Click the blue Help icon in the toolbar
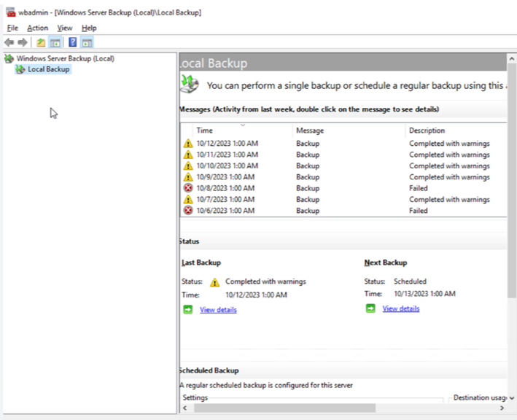The width and height of the screenshot is (517, 420). [73, 42]
